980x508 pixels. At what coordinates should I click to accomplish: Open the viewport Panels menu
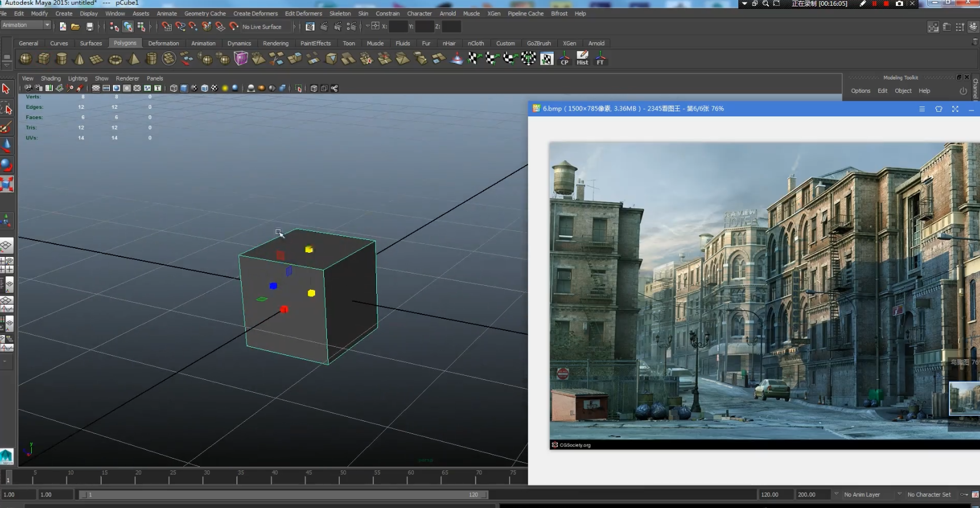click(x=155, y=78)
